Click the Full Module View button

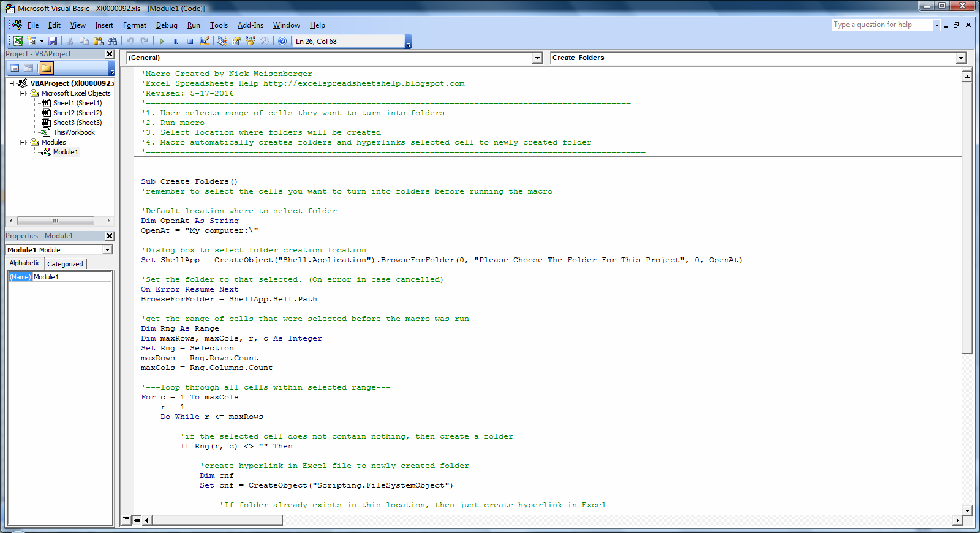(x=137, y=520)
